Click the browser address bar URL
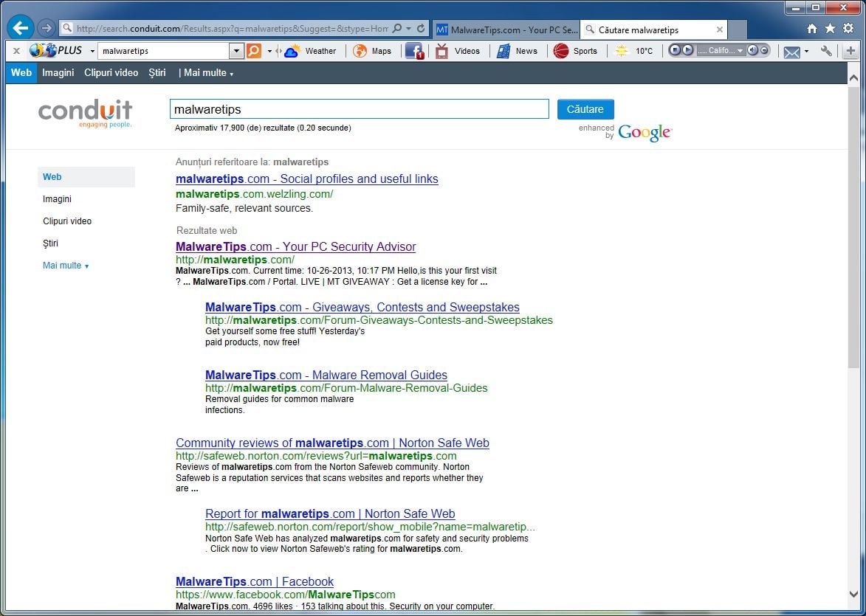866x616 pixels. [x=232, y=28]
